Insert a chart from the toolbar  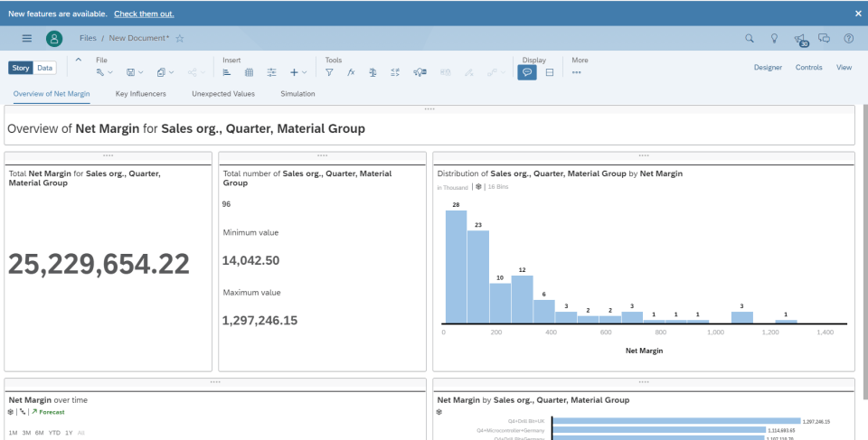click(x=227, y=72)
